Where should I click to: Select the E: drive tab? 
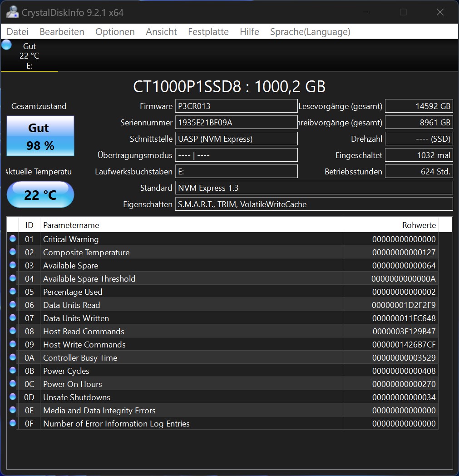pos(30,56)
